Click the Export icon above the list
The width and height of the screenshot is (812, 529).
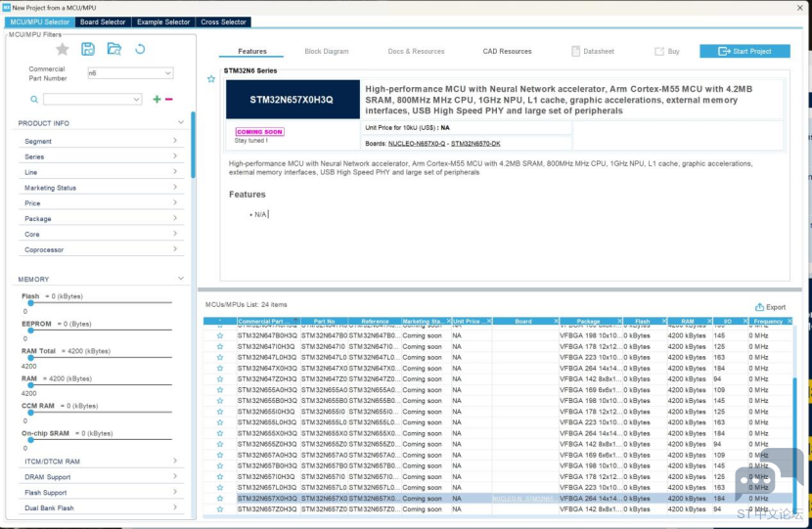click(759, 307)
